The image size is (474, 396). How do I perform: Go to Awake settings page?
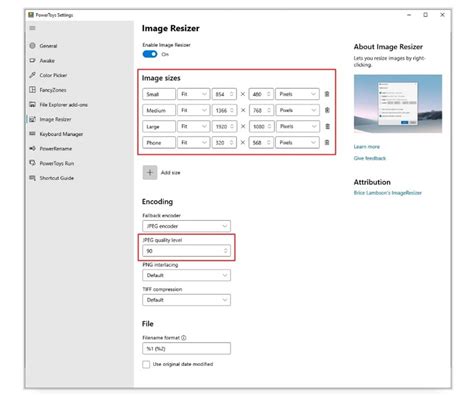(x=47, y=60)
